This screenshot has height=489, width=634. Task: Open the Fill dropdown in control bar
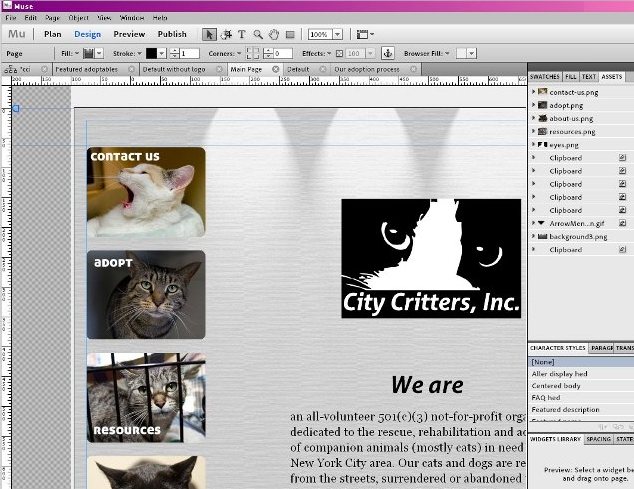(x=77, y=53)
